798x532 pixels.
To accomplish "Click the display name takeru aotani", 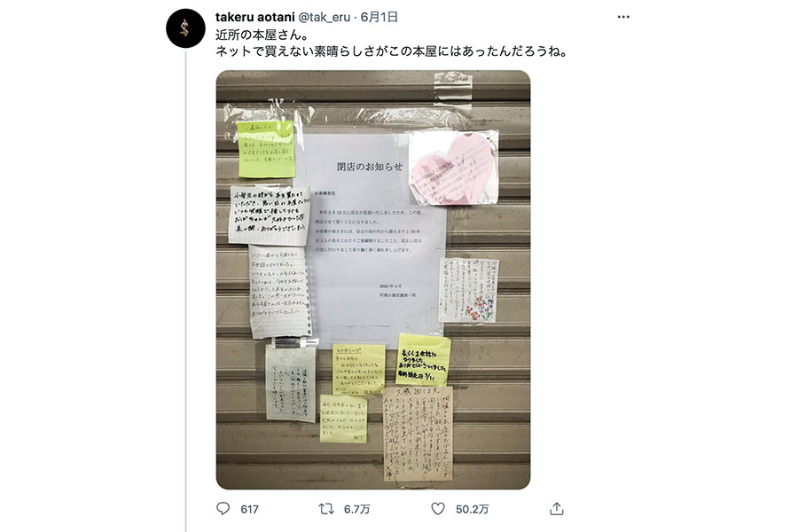I will click(x=255, y=17).
